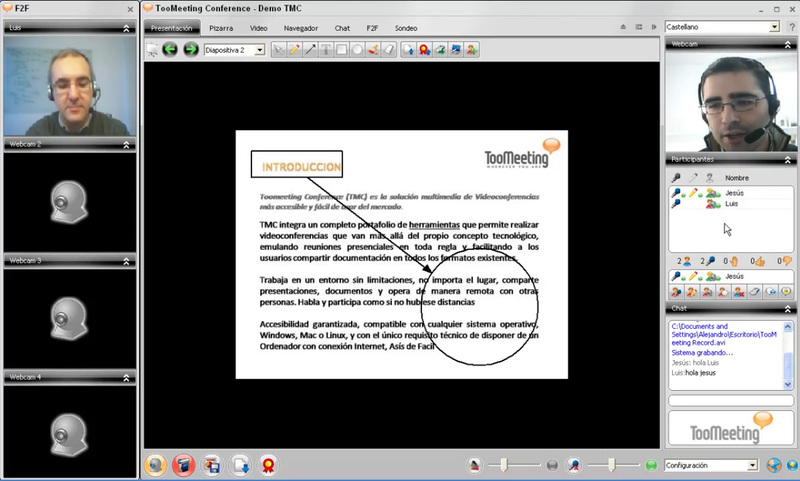Open the Castellano language dropdown
Screen dimensions: 800x481
tap(774, 27)
